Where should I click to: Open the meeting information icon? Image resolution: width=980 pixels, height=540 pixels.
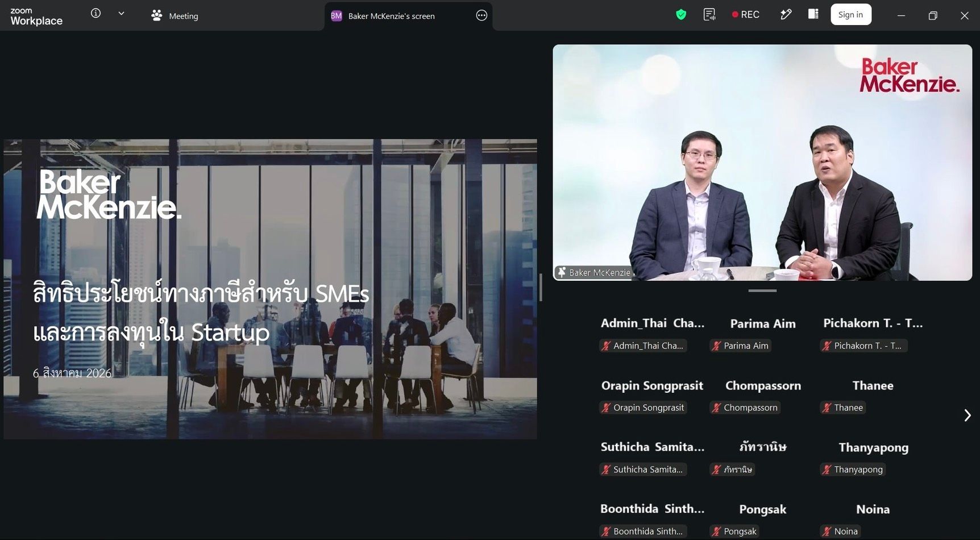coord(95,13)
